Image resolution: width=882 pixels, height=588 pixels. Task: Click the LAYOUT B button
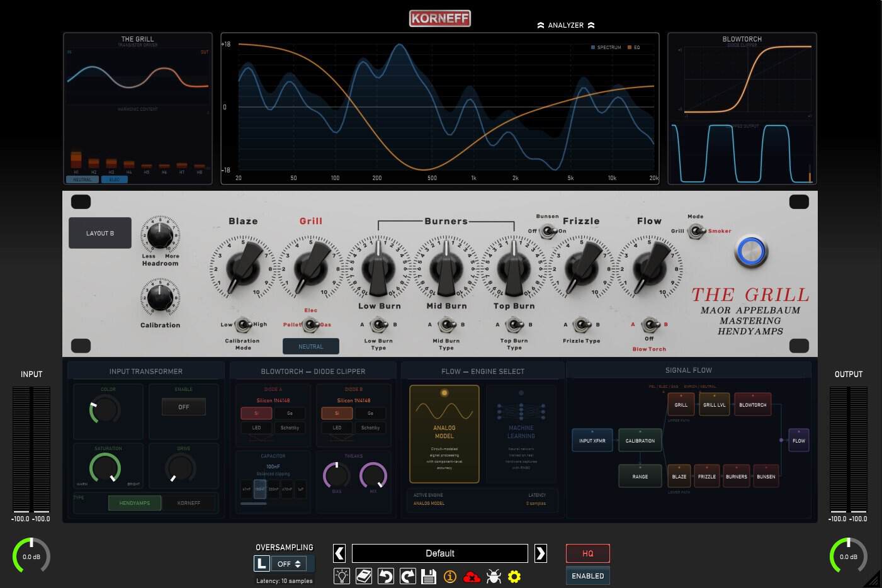pyautogui.click(x=100, y=233)
